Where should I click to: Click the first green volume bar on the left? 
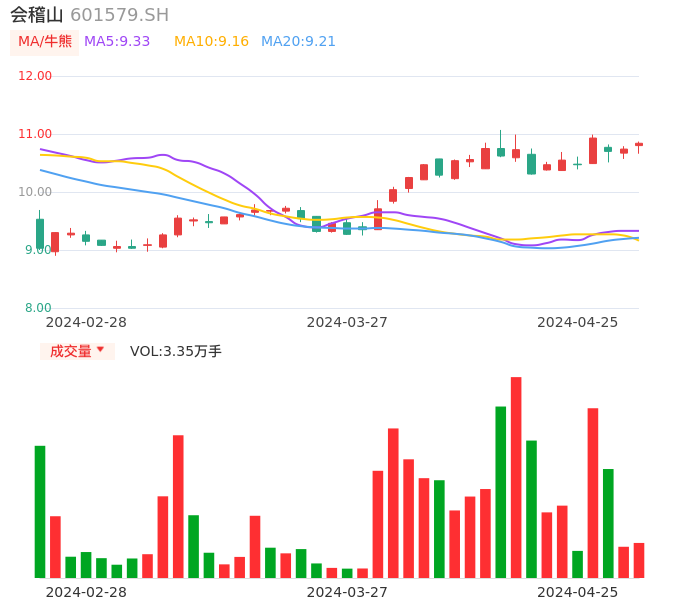click(x=40, y=511)
